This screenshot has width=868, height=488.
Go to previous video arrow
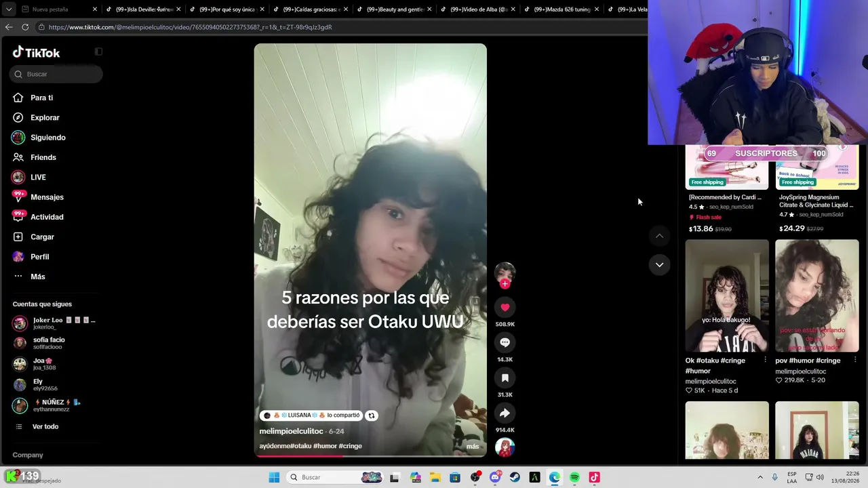(659, 236)
